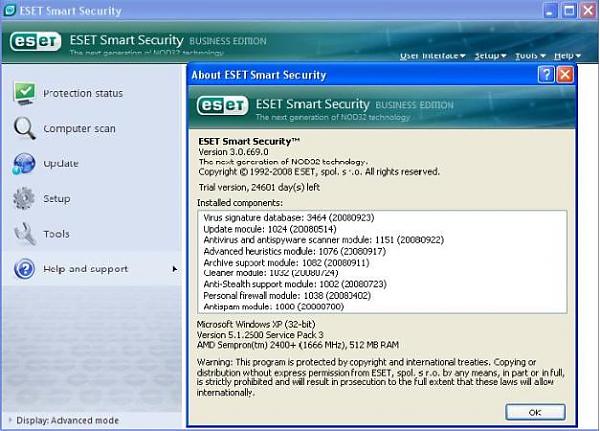Click the ESET logo in main header
This screenshot has width=600, height=431.
click(36, 41)
